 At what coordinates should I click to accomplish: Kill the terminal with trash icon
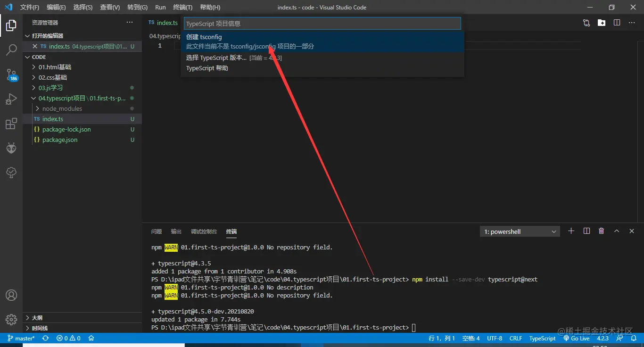[601, 231]
